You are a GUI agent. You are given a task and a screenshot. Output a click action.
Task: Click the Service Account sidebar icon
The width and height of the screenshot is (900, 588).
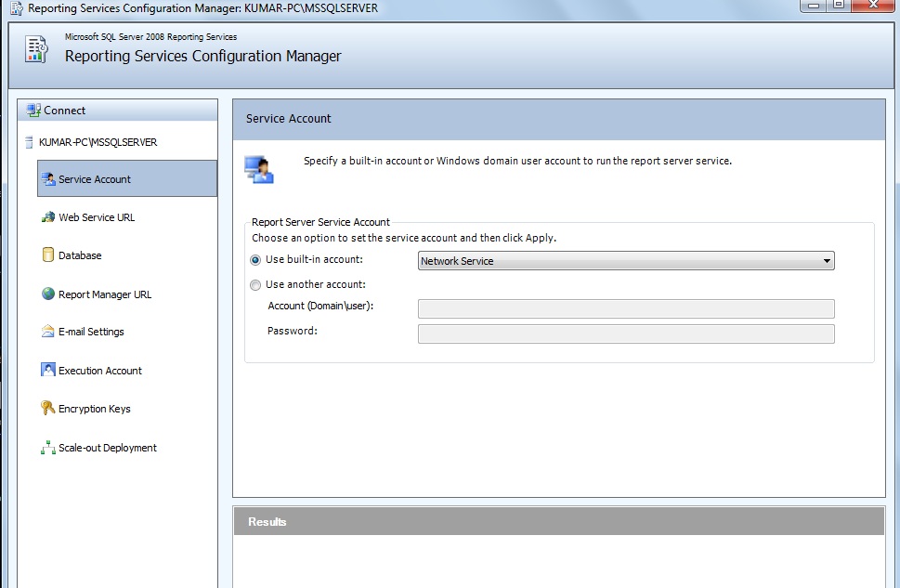point(48,179)
